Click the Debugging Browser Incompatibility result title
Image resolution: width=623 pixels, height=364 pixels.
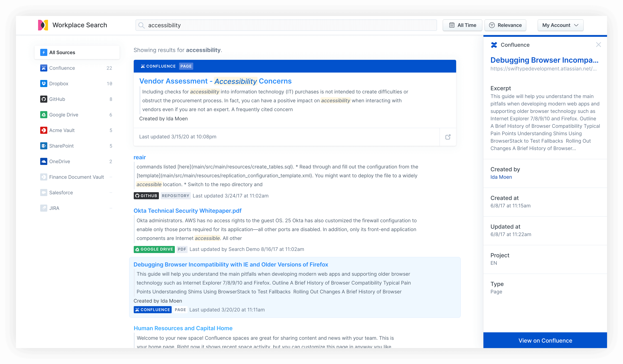click(231, 264)
